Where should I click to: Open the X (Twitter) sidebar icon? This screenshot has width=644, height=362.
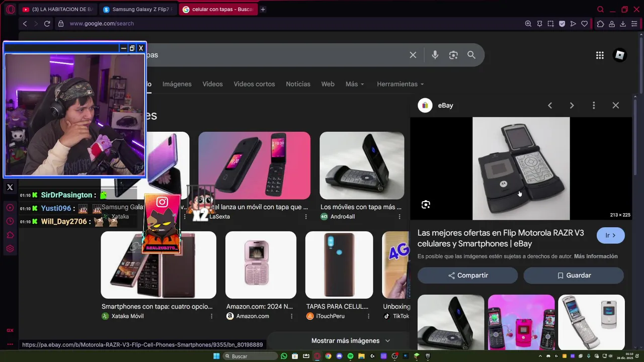click(x=10, y=188)
